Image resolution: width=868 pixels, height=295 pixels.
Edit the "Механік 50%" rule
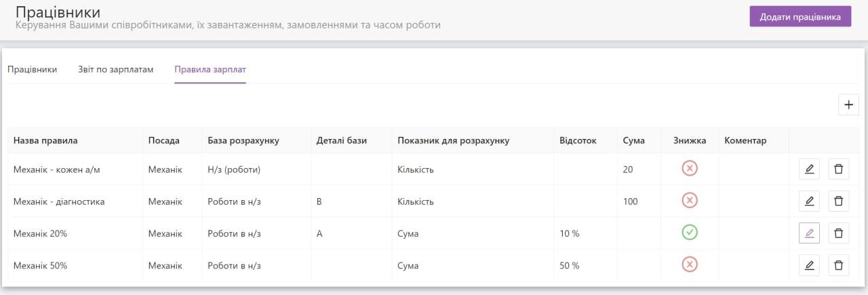click(x=809, y=265)
